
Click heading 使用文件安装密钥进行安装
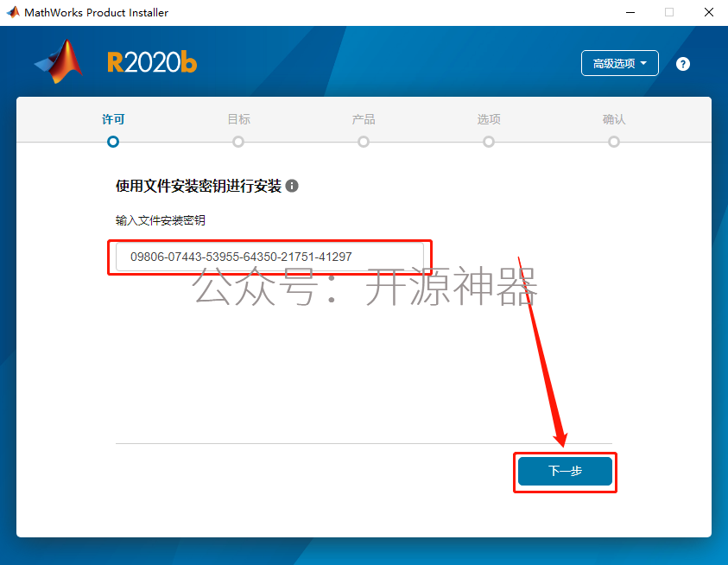point(199,186)
